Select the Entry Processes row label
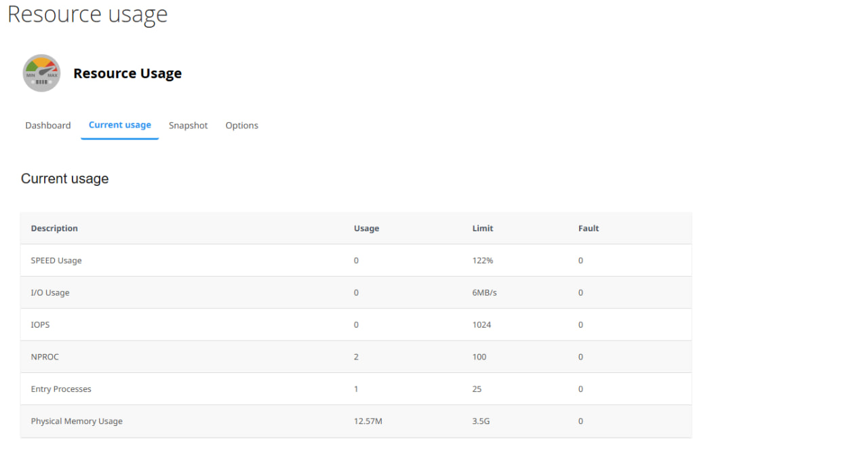This screenshot has width=868, height=470. [x=61, y=389]
